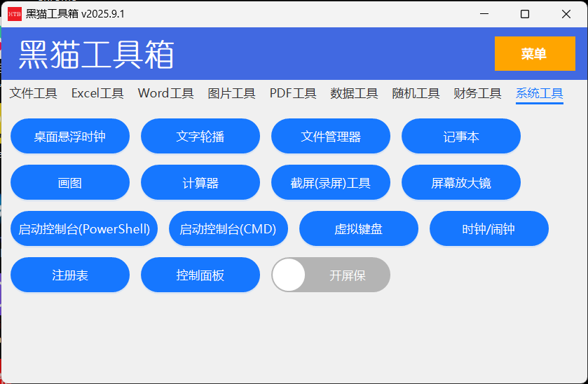Switch to the Excel工具 tab
588x384 pixels.
[97, 93]
